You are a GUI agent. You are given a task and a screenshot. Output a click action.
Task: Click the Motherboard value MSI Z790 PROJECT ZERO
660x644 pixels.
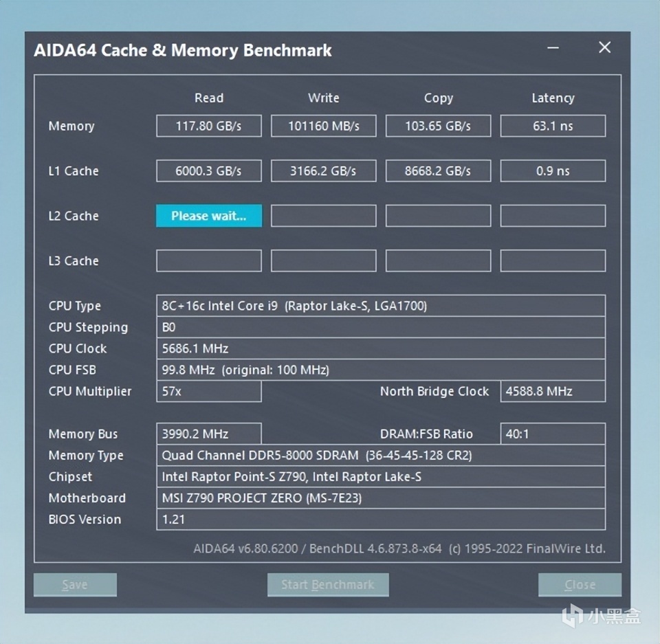click(x=381, y=498)
